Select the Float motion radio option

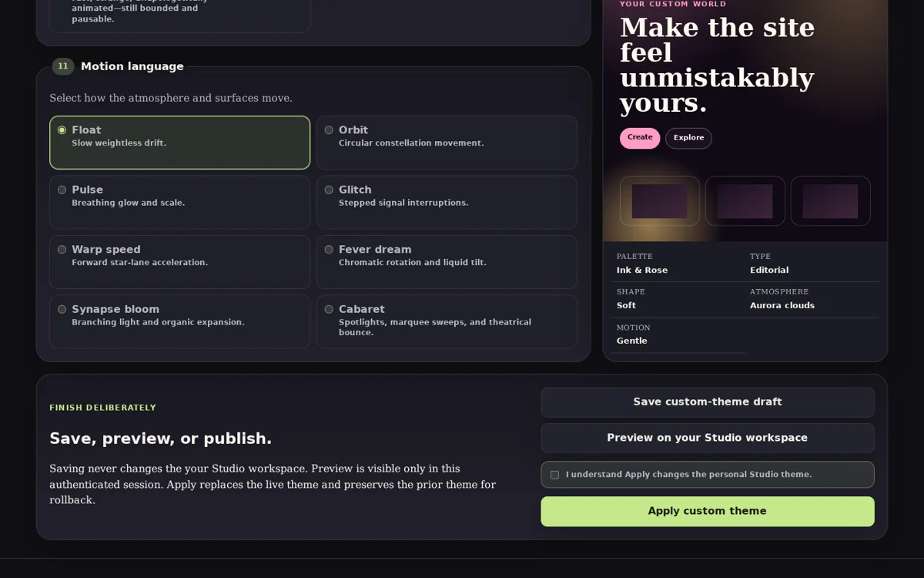(62, 130)
